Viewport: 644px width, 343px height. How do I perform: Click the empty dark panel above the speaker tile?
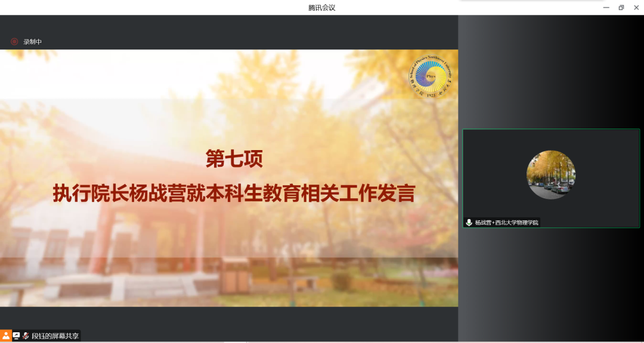coord(550,71)
